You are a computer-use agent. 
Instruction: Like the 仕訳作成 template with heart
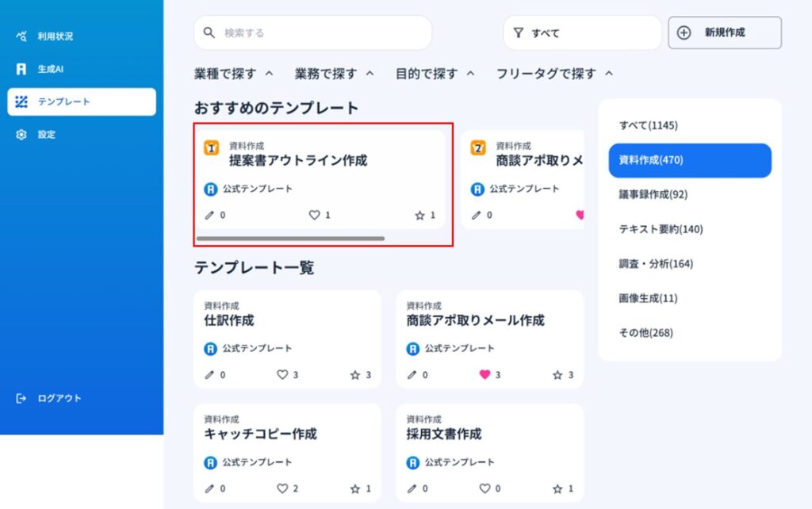click(x=282, y=375)
